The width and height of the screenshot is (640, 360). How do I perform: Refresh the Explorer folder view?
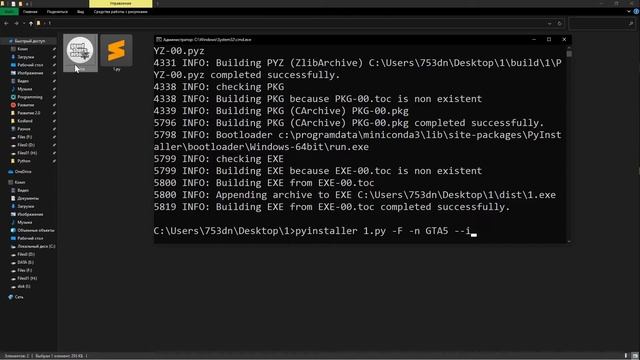tap(560, 24)
